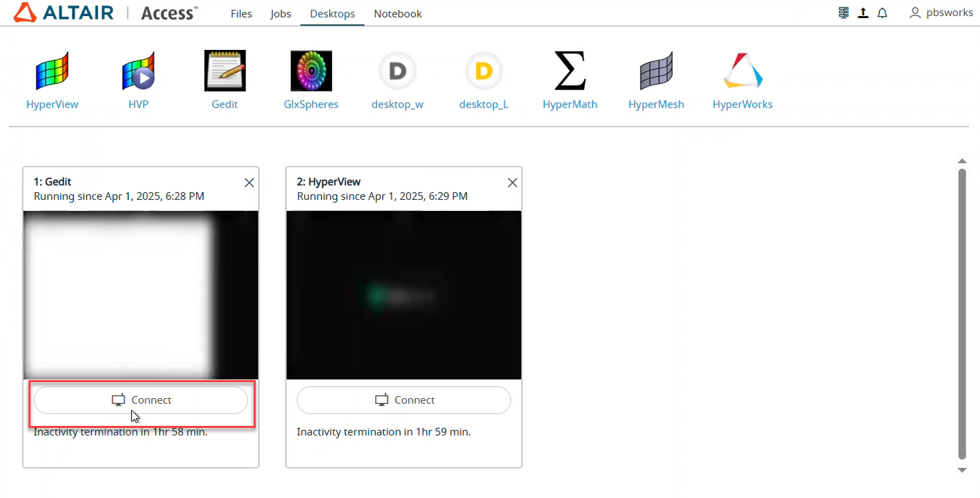Image resolution: width=980 pixels, height=498 pixels.
Task: Click the GlxSpheres label text
Action: [x=311, y=105]
